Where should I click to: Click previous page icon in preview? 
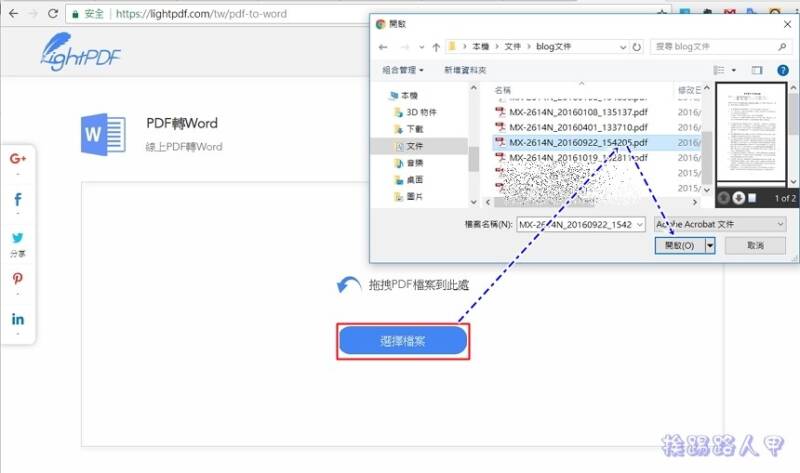coord(723,198)
